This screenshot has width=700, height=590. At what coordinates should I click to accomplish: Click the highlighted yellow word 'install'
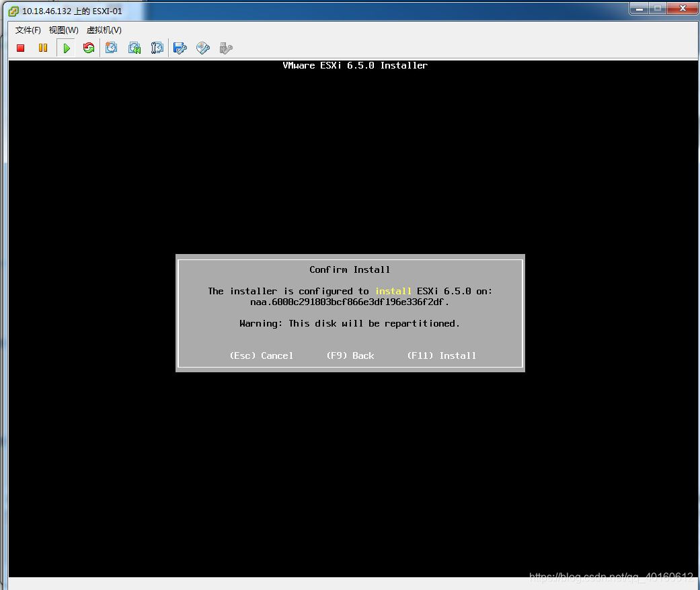point(393,291)
